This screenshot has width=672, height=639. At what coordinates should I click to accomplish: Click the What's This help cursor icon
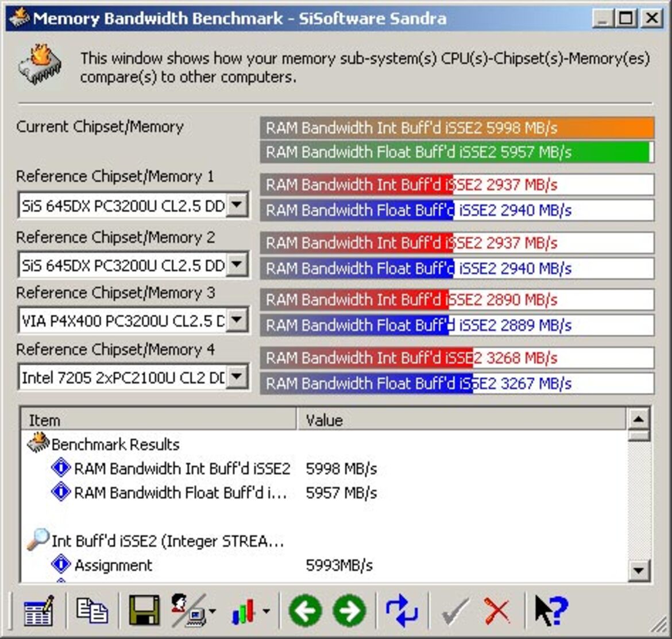coord(551,610)
